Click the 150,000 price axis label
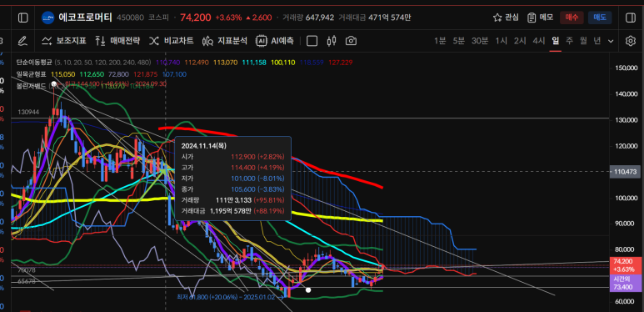 [627, 68]
